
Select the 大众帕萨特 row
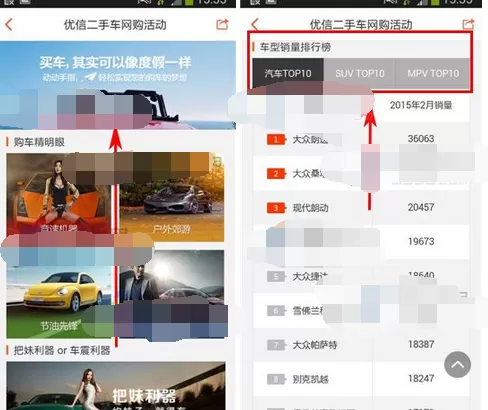tap(361, 345)
